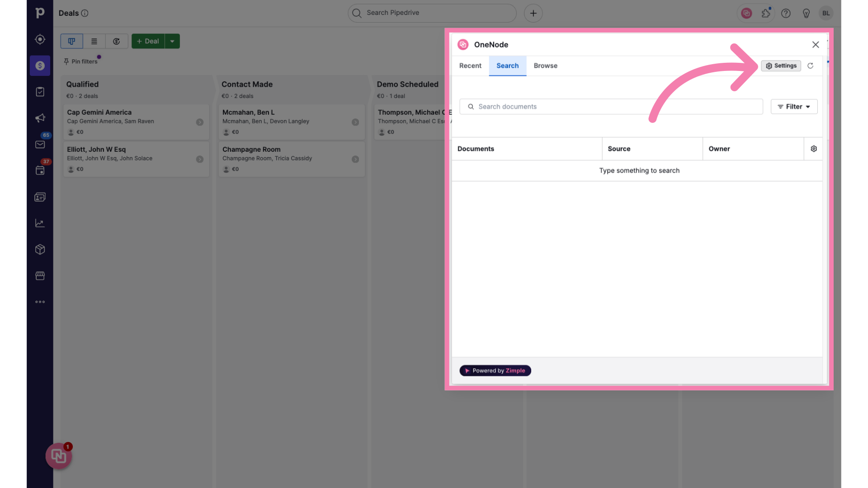Click the Pipedrive logo icon
Image resolution: width=868 pixels, height=488 pixels.
pos(40,13)
